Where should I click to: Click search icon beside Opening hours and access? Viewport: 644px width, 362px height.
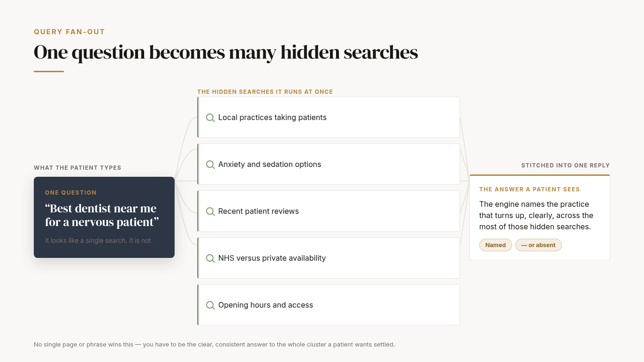tap(210, 305)
